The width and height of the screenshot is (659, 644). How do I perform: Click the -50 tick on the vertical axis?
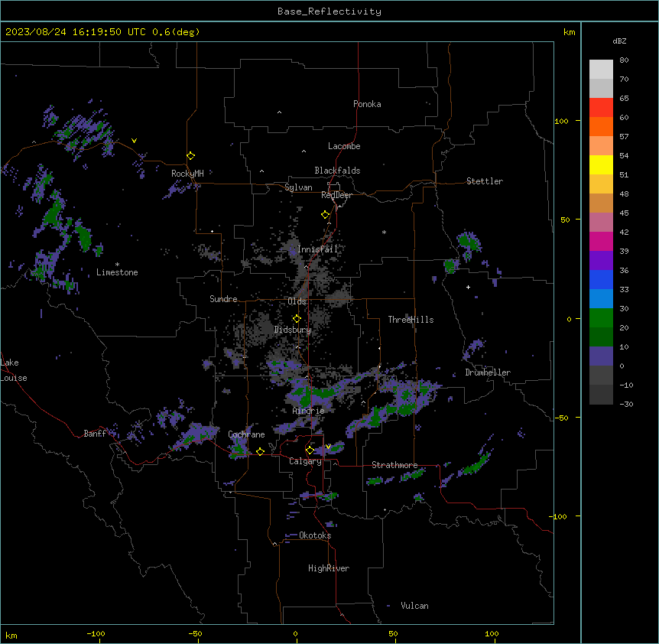561,418
